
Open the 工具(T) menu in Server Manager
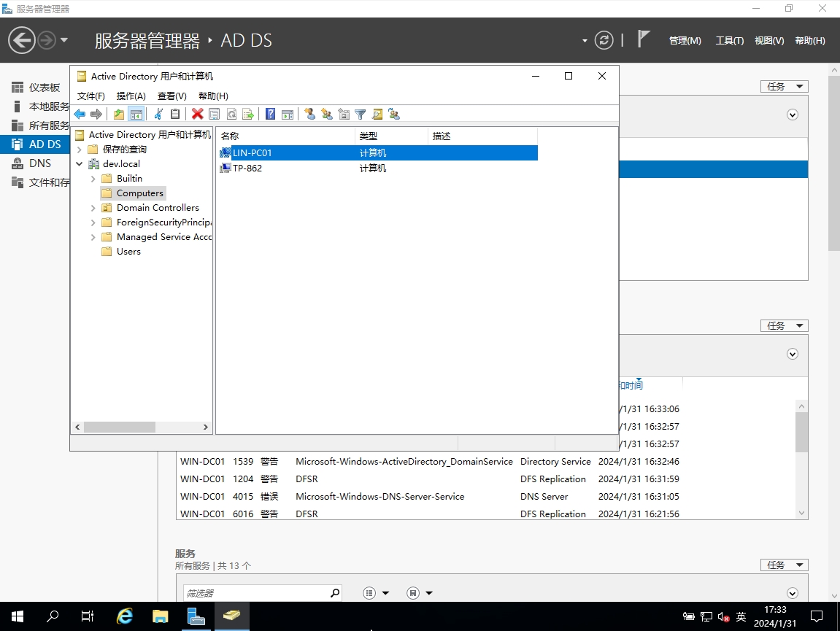pyautogui.click(x=729, y=41)
